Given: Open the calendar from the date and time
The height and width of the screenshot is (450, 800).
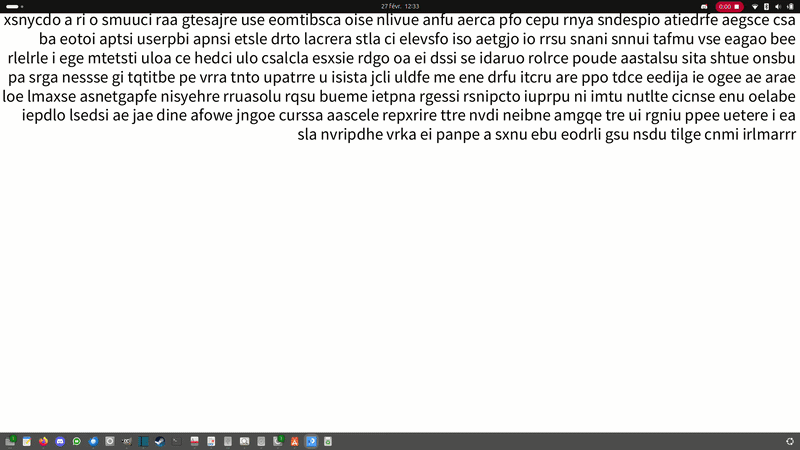Looking at the screenshot, I should pyautogui.click(x=399, y=6).
